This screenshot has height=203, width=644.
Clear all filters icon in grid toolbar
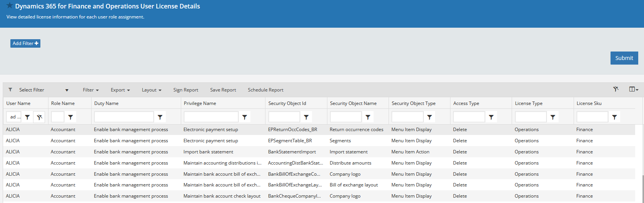[x=616, y=89]
